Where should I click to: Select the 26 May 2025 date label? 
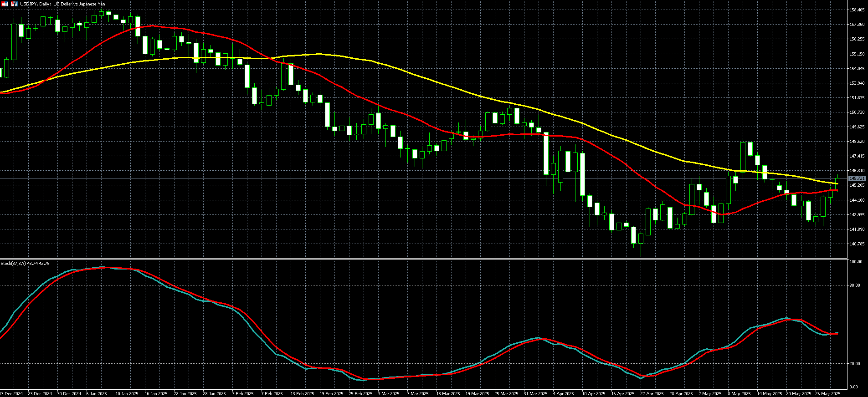point(828,393)
